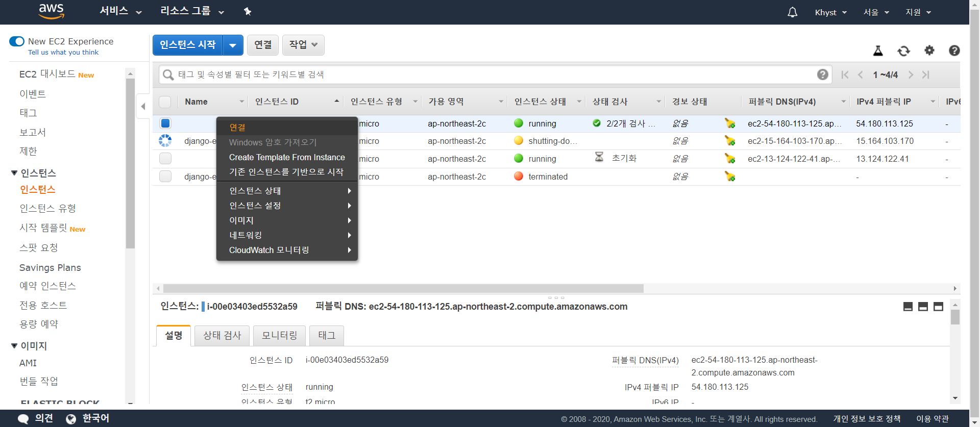Open the 이미지 submenu in the context menu
The width and height of the screenshot is (980, 427).
[287, 220]
